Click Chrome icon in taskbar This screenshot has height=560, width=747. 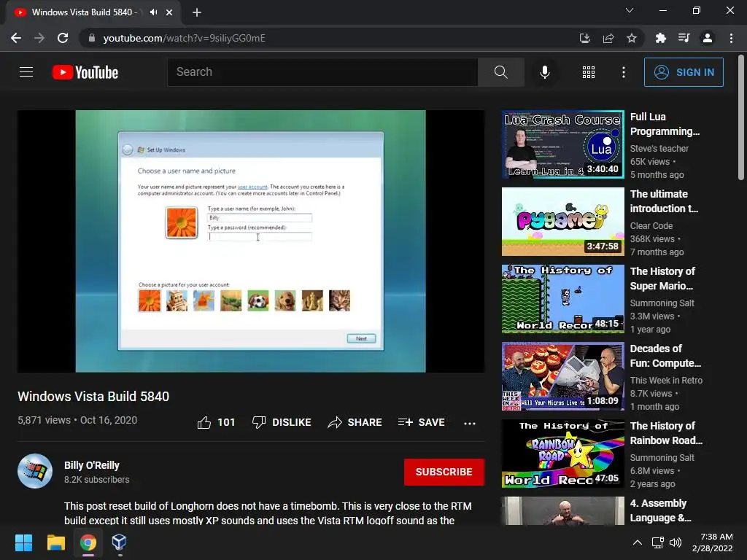88,542
